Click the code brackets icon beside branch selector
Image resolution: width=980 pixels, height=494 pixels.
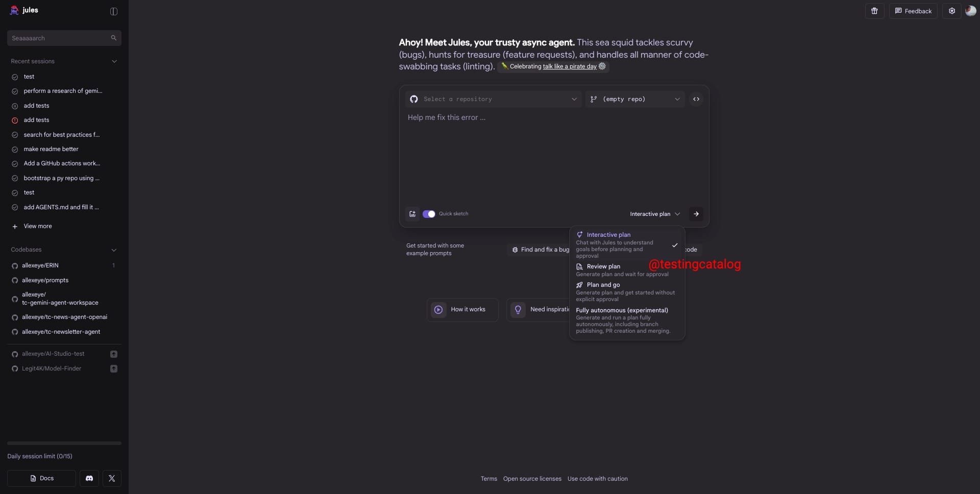click(696, 99)
